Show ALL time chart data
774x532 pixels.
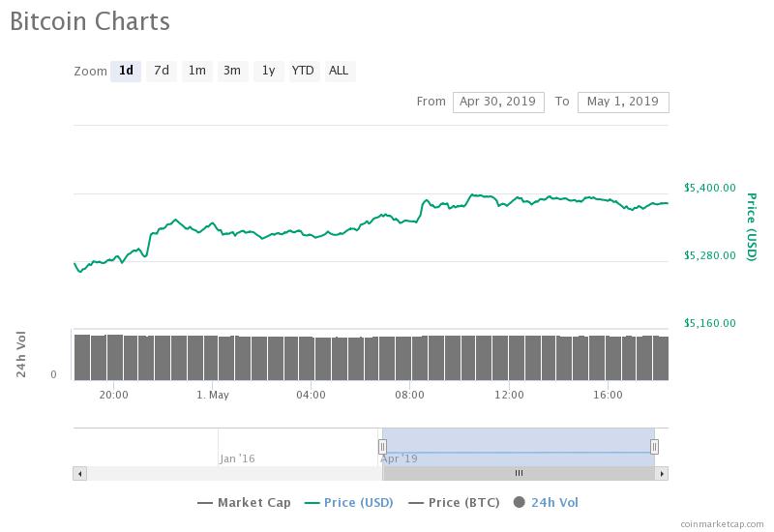click(x=339, y=71)
